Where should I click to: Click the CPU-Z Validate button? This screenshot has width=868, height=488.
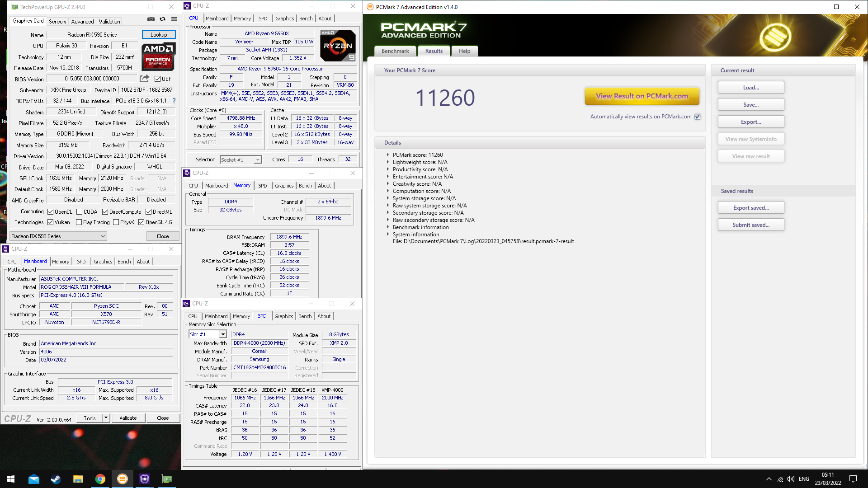[128, 418]
